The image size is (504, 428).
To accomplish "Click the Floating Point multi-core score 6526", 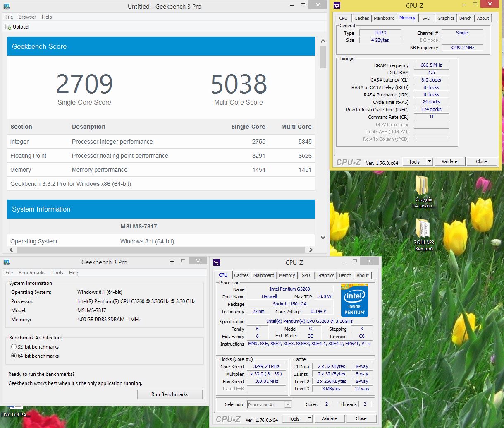I will coord(305,156).
